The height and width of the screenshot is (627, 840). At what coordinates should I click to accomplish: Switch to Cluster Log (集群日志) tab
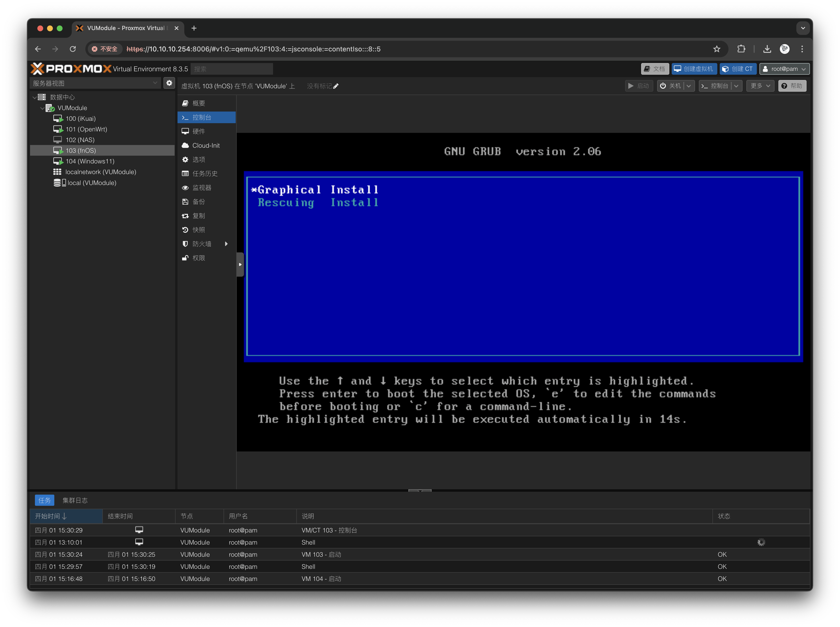[75, 500]
